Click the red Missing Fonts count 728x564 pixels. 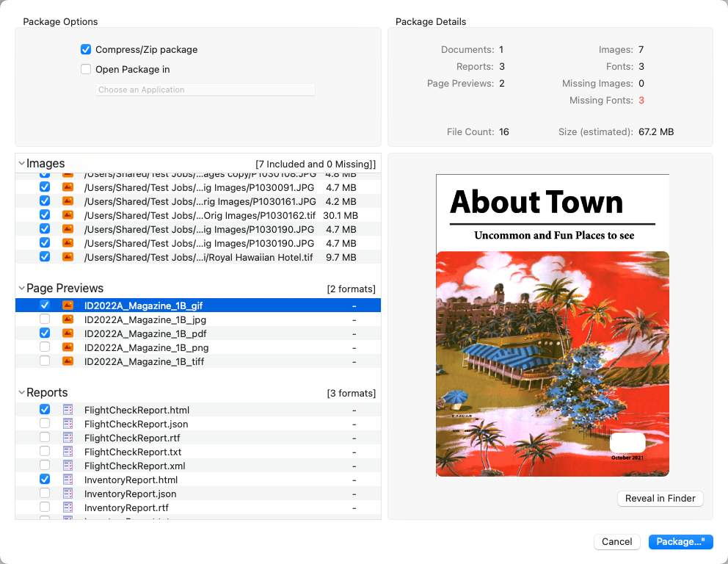(641, 101)
